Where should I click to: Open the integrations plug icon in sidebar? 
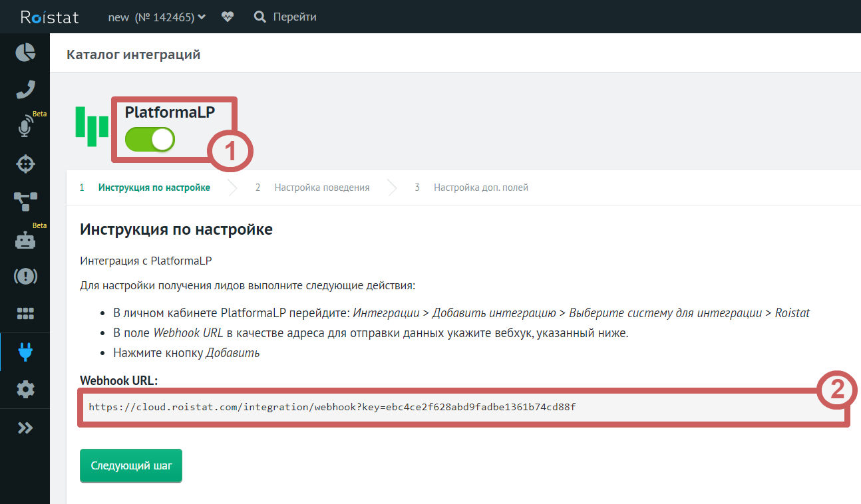tap(25, 352)
